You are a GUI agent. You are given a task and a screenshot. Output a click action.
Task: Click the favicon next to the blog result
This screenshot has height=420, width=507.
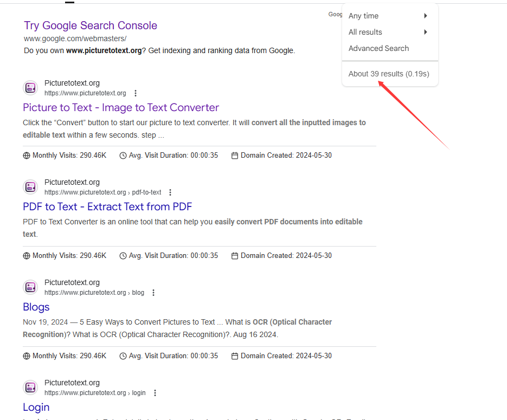tap(31, 287)
